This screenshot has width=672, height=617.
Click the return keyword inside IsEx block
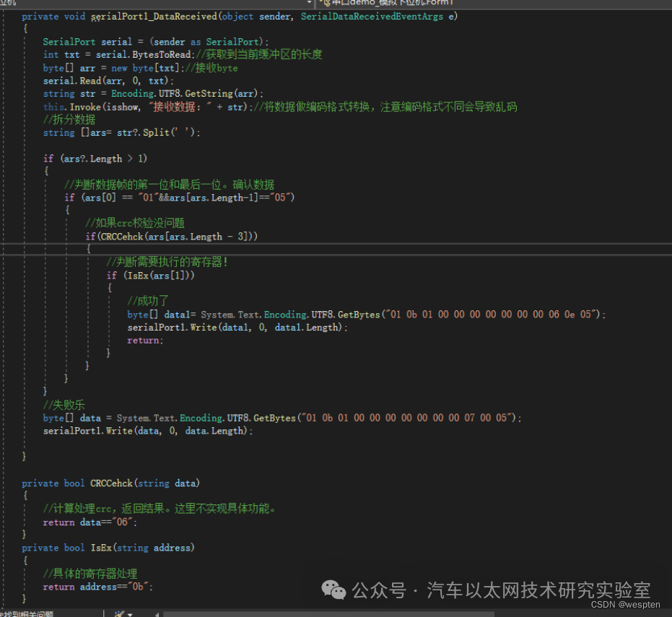(58, 587)
